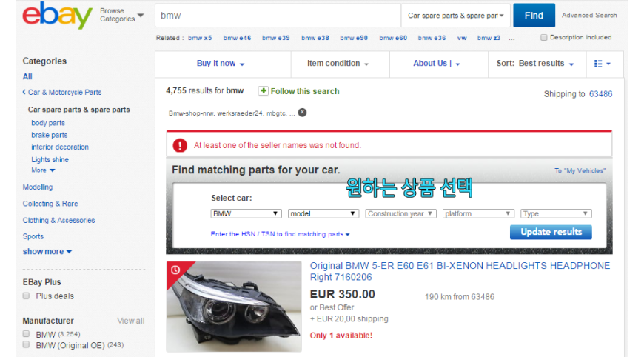Click the eBay logo
Image resolution: width=644 pixels, height=357 pixels.
pyautogui.click(x=57, y=16)
